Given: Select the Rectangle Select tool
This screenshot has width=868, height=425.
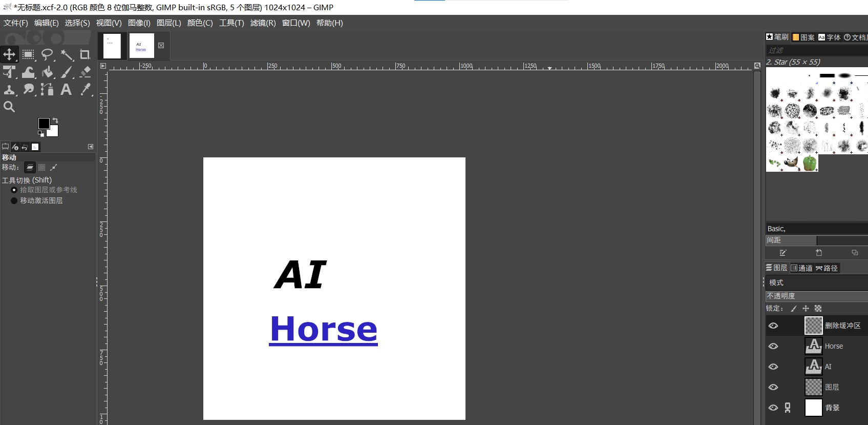Looking at the screenshot, I should click(x=28, y=54).
